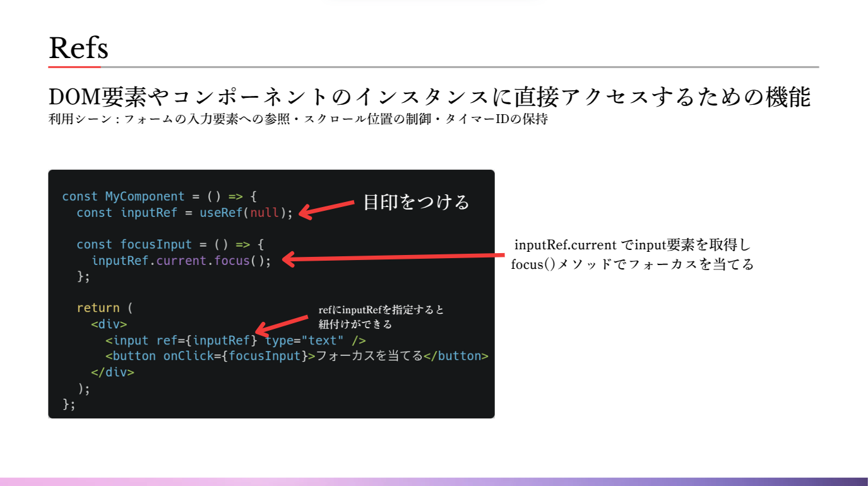
Task: Select the top red arrow pointing at useRef
Action: (328, 210)
